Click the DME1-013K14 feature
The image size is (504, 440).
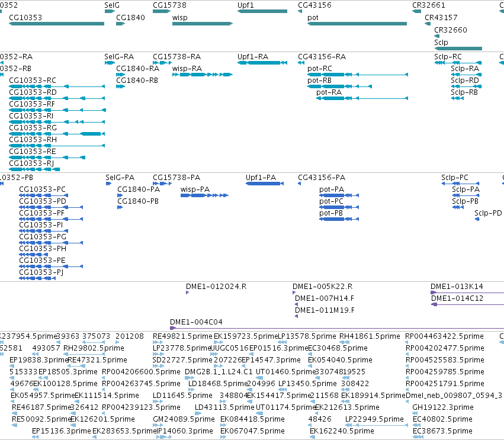click(x=467, y=293)
